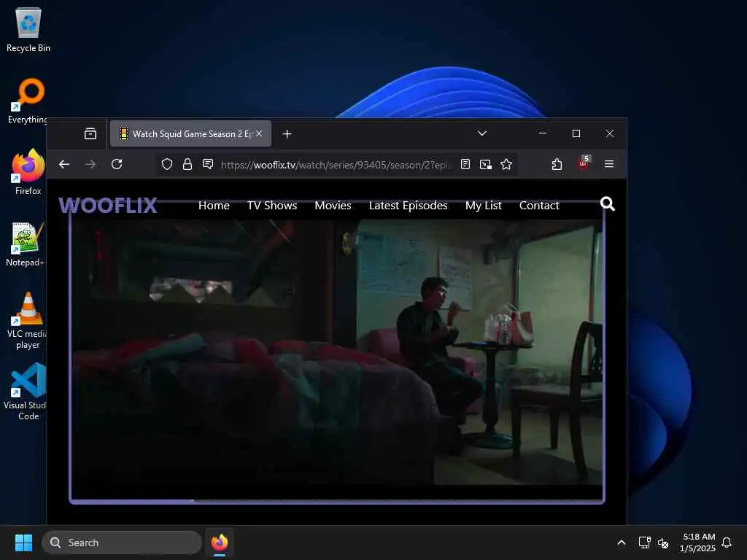Focus the wooflix.tv URL address field
Image resolution: width=747 pixels, height=560 pixels.
pos(335,165)
